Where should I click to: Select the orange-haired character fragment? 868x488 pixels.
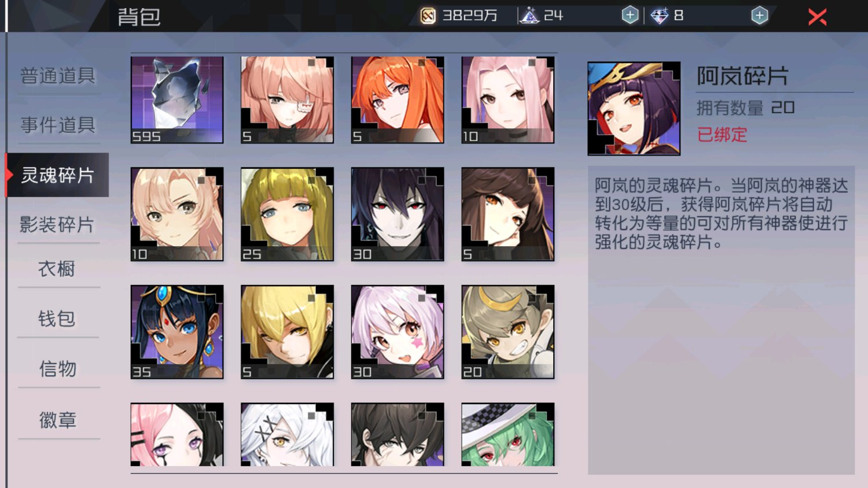click(398, 99)
